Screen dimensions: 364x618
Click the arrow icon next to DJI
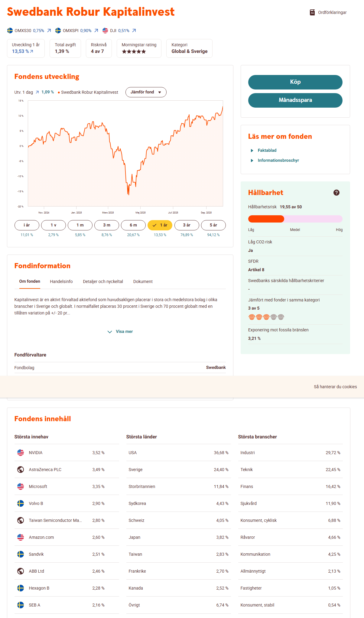click(x=134, y=31)
